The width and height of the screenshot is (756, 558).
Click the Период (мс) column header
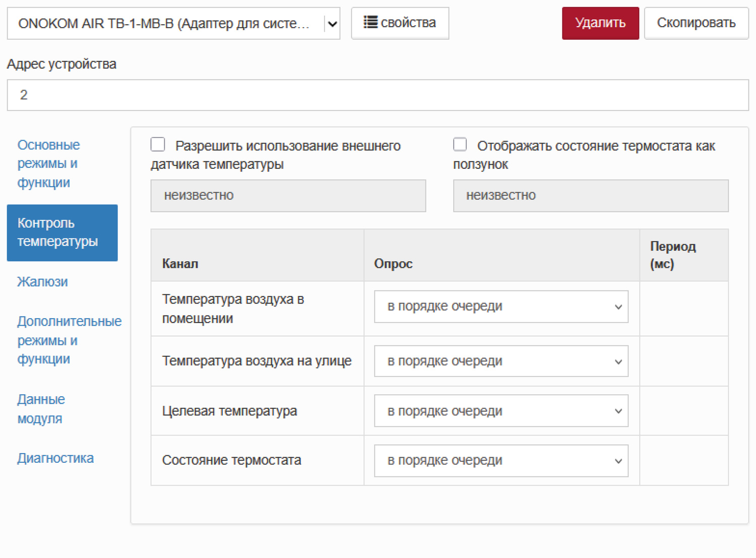click(x=672, y=255)
